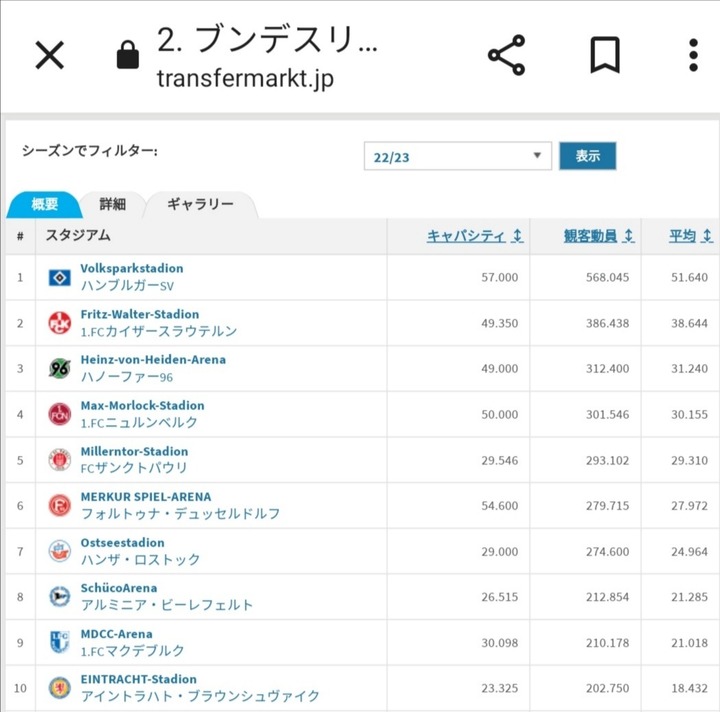The height and width of the screenshot is (712, 720).
Task: Open the FCザンクトパウリ club link
Action: pos(134,468)
